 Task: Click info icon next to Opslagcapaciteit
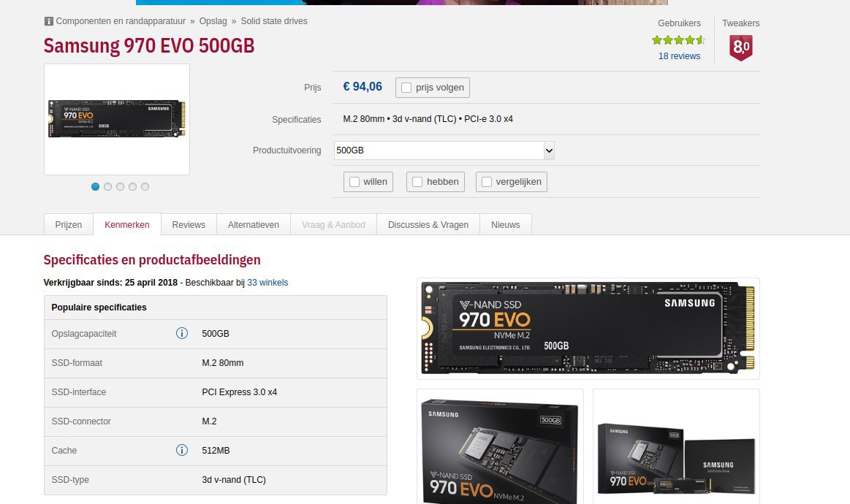(181, 333)
